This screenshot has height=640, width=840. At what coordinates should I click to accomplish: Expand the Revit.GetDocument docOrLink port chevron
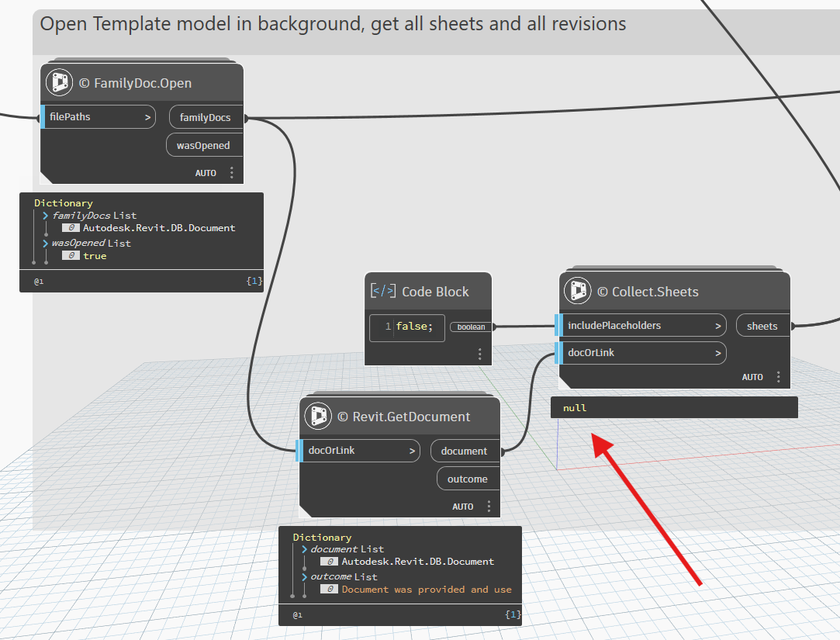[412, 451]
